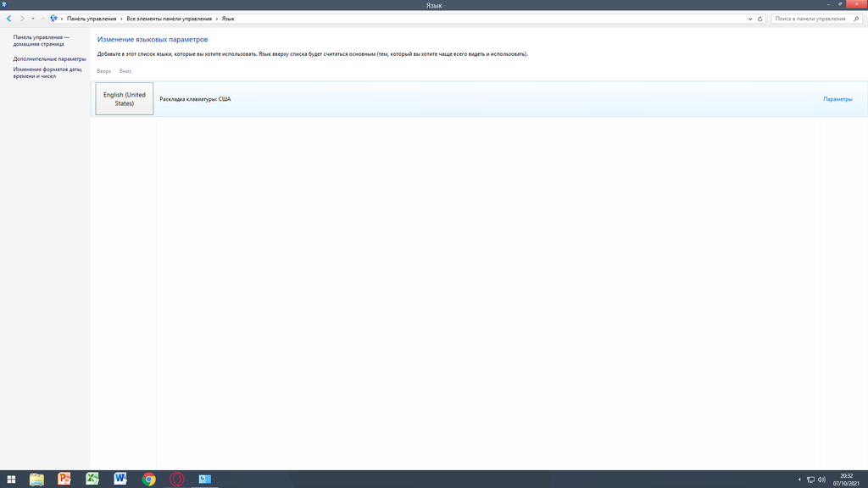Select the English (United States) language tile
Viewport: 868px width, 488px height.
point(124,99)
